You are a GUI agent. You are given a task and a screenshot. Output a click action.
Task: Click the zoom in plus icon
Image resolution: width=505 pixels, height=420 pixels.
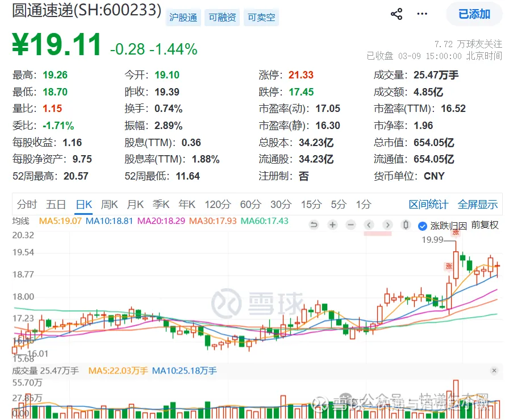332,224
